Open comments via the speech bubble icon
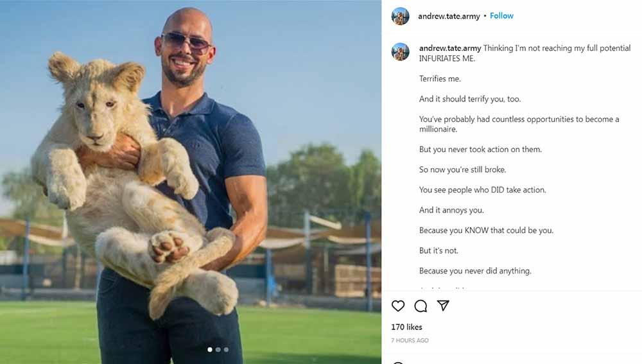 point(421,306)
